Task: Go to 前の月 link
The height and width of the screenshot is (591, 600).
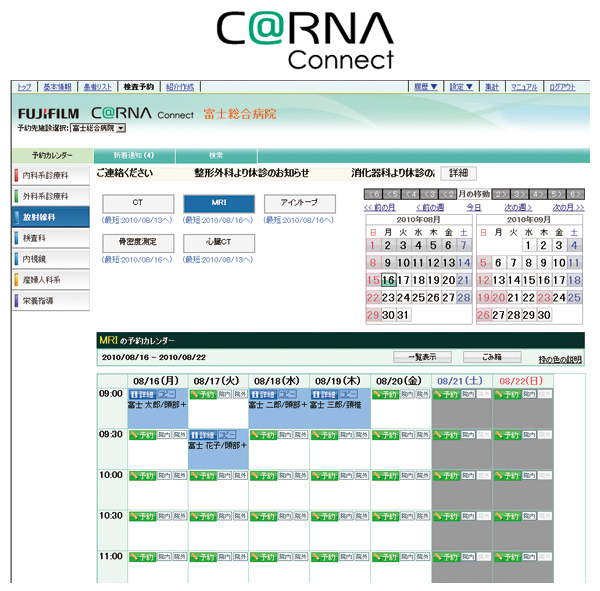Action: click(380, 207)
